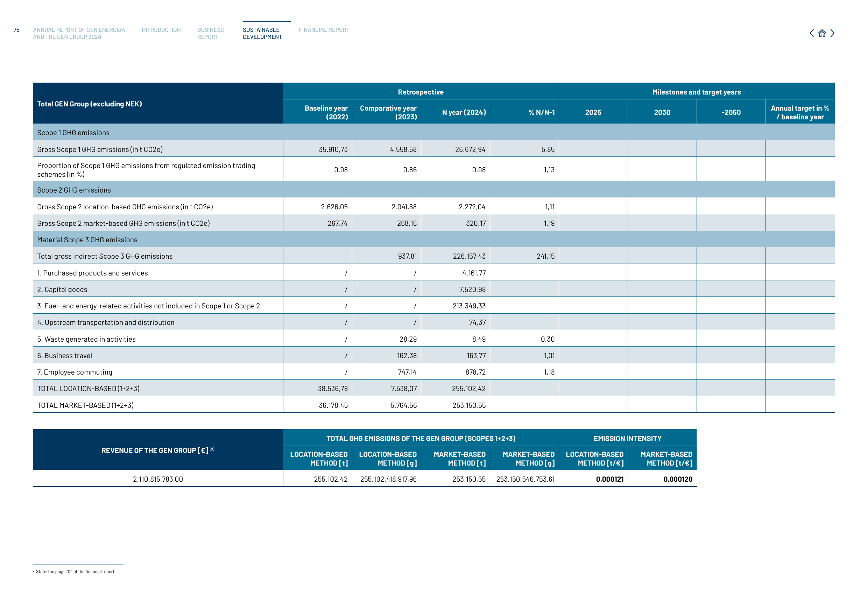Select Material Scope 3 GHG emissions row
Viewport: 868px width, 614px height.
[x=433, y=239]
